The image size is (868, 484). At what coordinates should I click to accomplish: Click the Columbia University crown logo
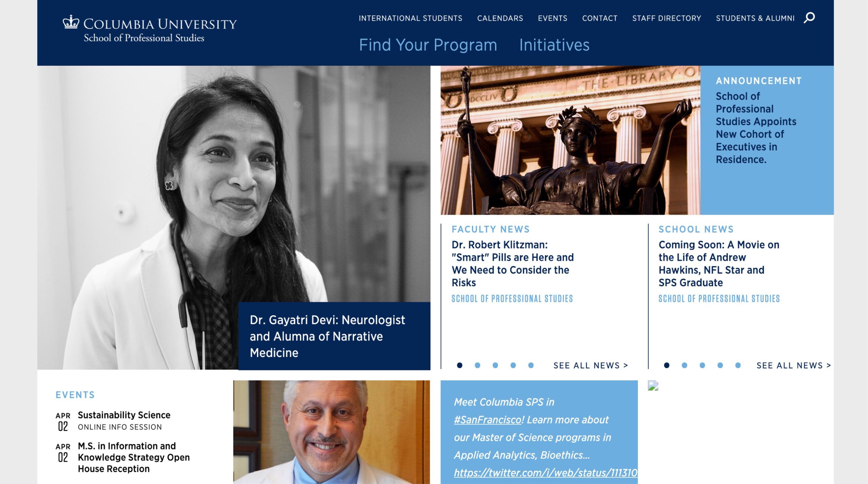pyautogui.click(x=71, y=22)
